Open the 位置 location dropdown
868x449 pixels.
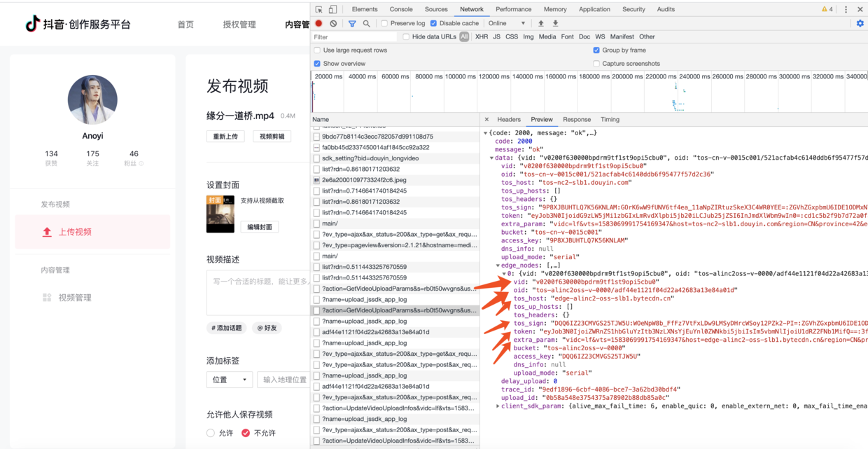point(230,380)
